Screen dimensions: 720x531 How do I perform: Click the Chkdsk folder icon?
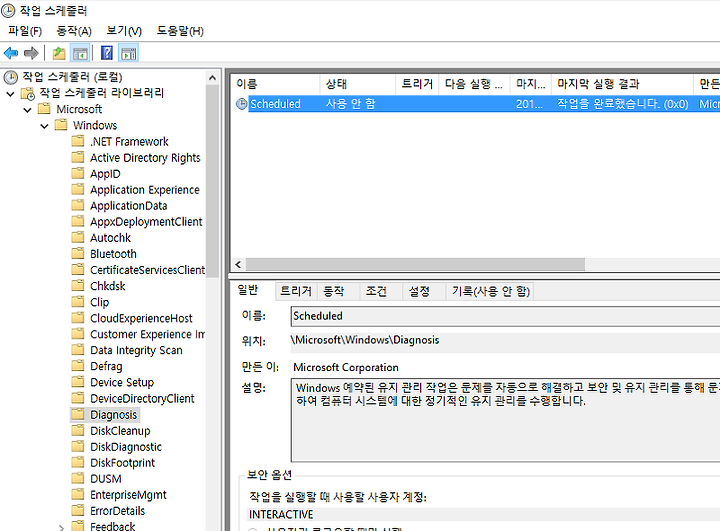78,285
